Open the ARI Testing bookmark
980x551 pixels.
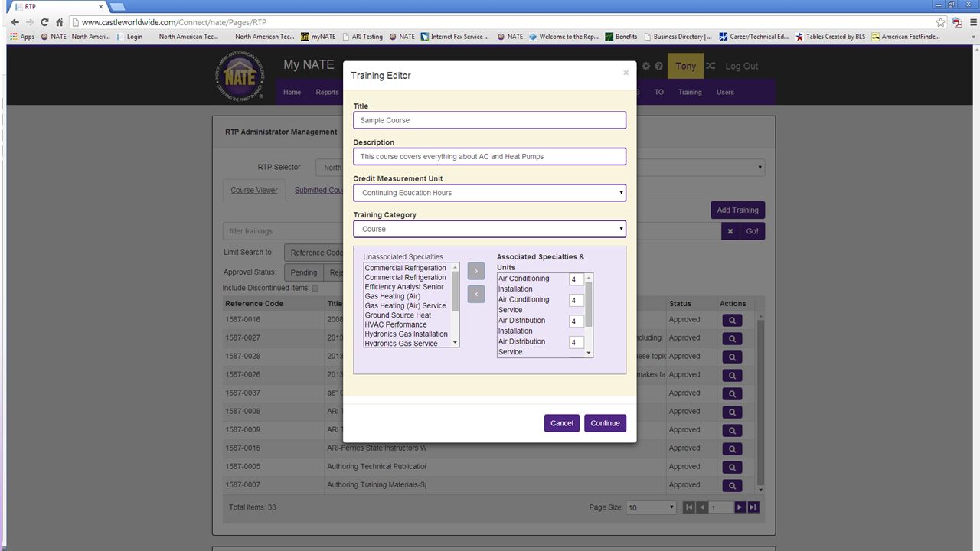click(x=363, y=37)
